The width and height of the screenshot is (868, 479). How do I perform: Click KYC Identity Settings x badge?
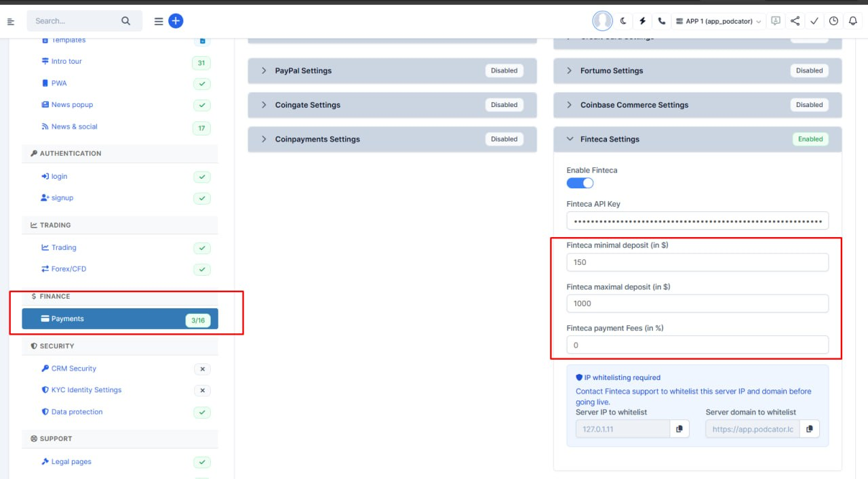202,391
